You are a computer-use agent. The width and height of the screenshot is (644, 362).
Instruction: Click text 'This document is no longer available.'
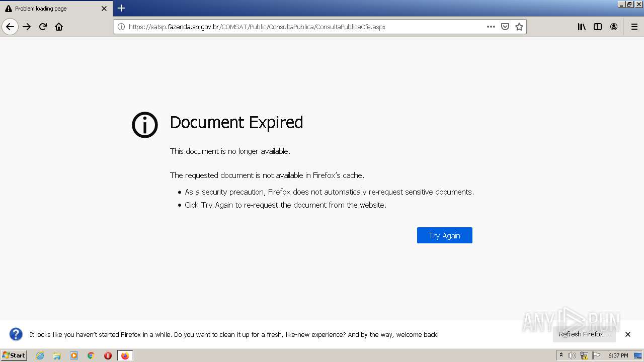(230, 151)
